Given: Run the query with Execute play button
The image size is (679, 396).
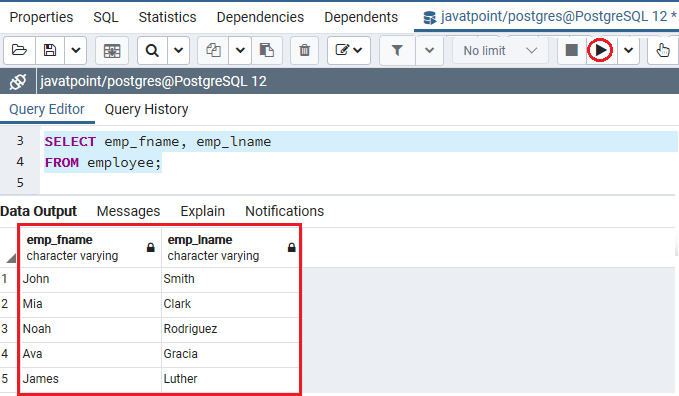Looking at the screenshot, I should (x=600, y=50).
